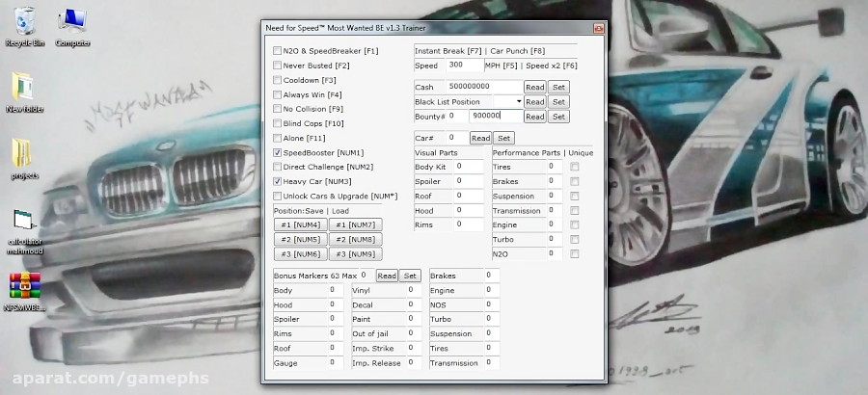The image size is (868, 395).
Task: Click the Instant Break [F7] label
Action: (448, 51)
